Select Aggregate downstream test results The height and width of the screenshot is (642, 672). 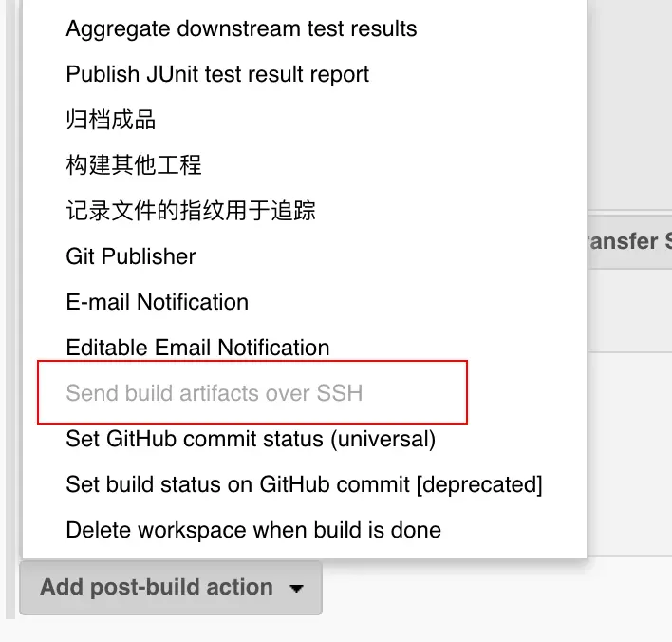click(x=241, y=28)
